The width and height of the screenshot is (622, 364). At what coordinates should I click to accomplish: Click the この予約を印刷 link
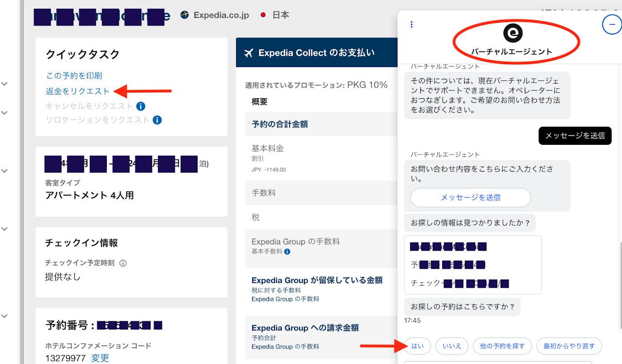pos(74,76)
